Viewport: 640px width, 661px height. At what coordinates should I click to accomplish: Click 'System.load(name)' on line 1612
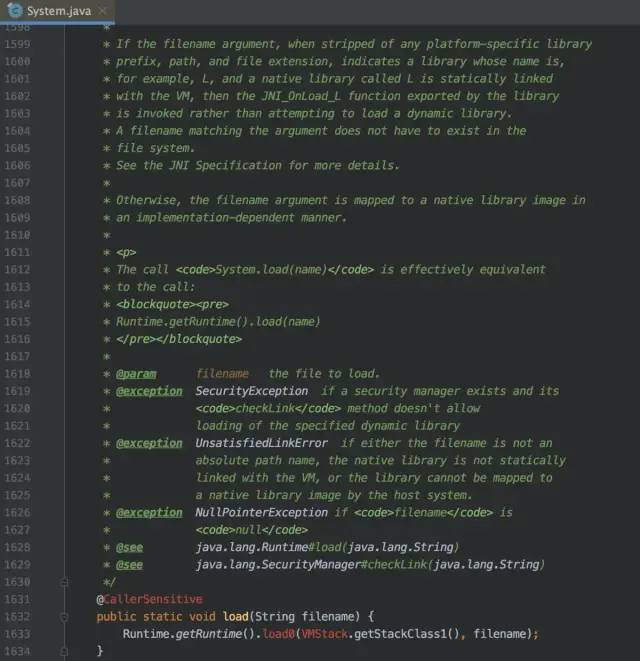272,269
